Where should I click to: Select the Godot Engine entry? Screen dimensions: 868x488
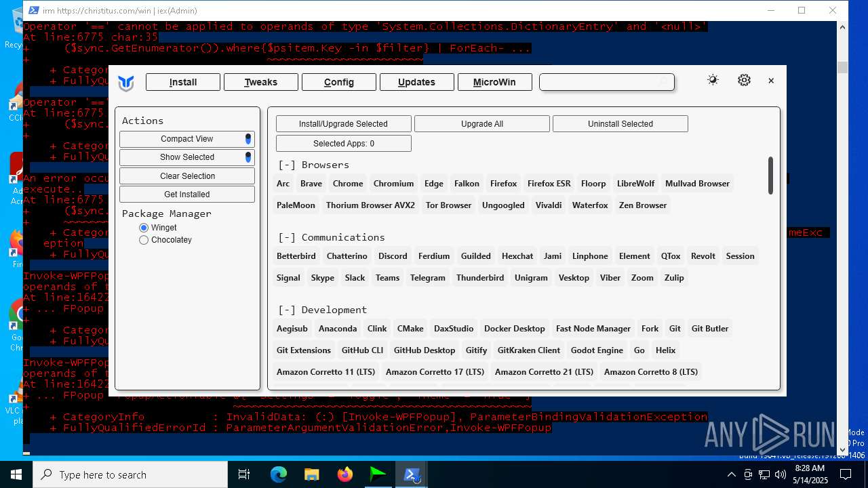pos(597,350)
